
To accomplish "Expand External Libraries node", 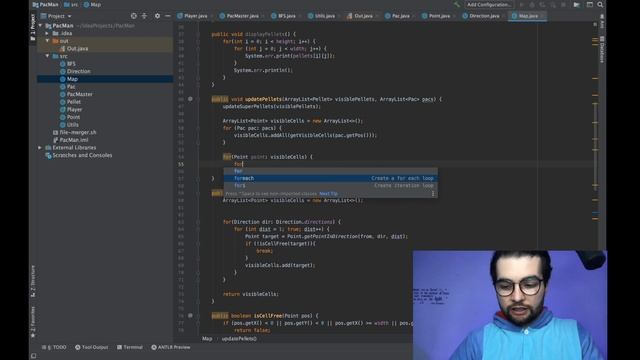I will point(40,148).
